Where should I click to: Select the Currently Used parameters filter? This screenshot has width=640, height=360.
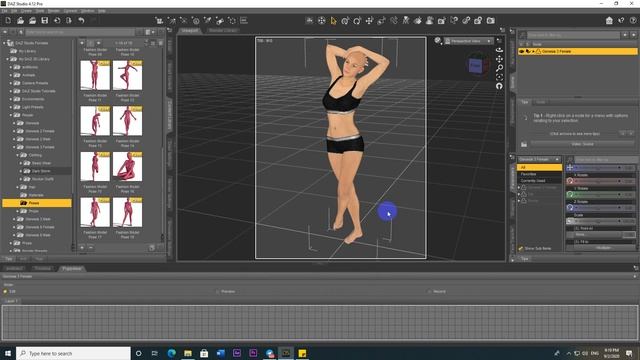pos(539,180)
